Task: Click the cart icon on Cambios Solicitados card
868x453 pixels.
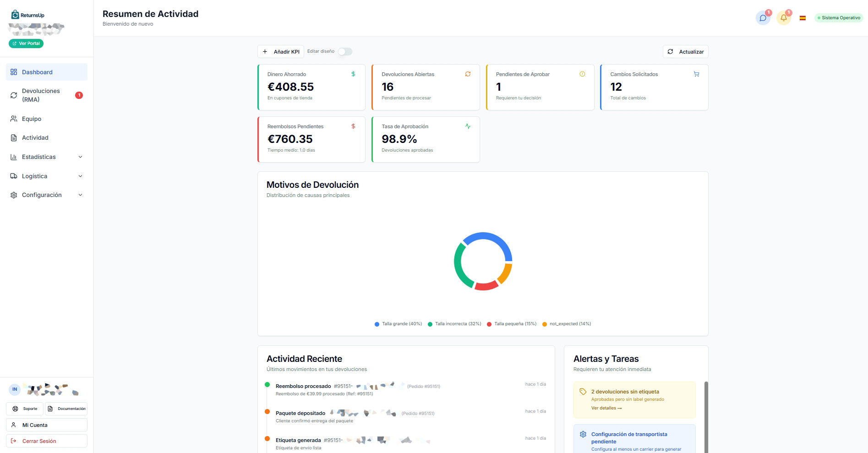Action: coord(696,74)
